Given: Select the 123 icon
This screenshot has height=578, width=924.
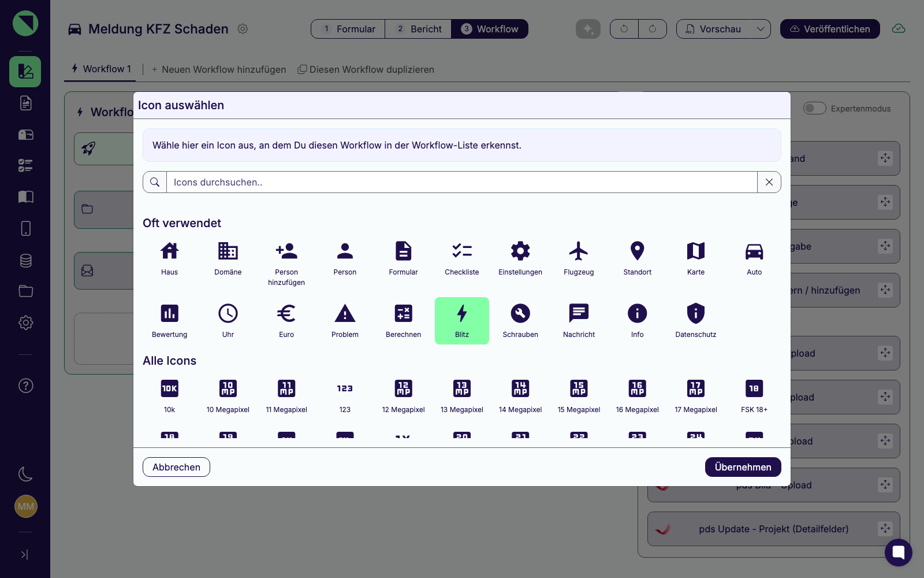Looking at the screenshot, I should pos(345,396).
